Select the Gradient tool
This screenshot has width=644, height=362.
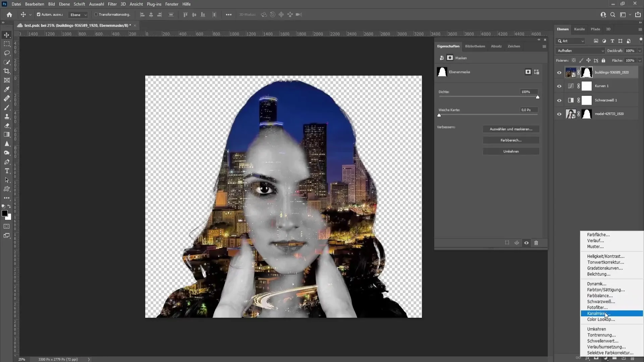(x=7, y=134)
